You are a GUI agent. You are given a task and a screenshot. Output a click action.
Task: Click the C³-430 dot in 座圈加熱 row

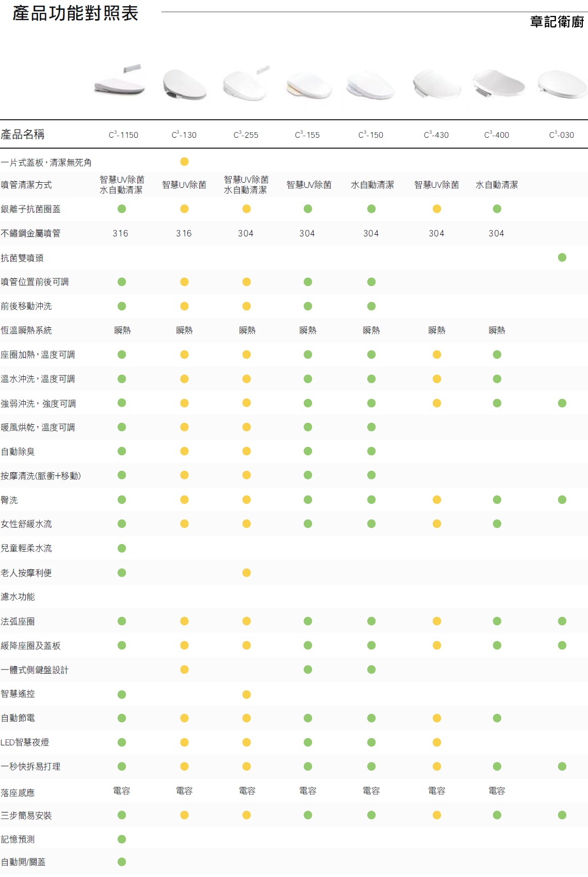pyautogui.click(x=437, y=355)
